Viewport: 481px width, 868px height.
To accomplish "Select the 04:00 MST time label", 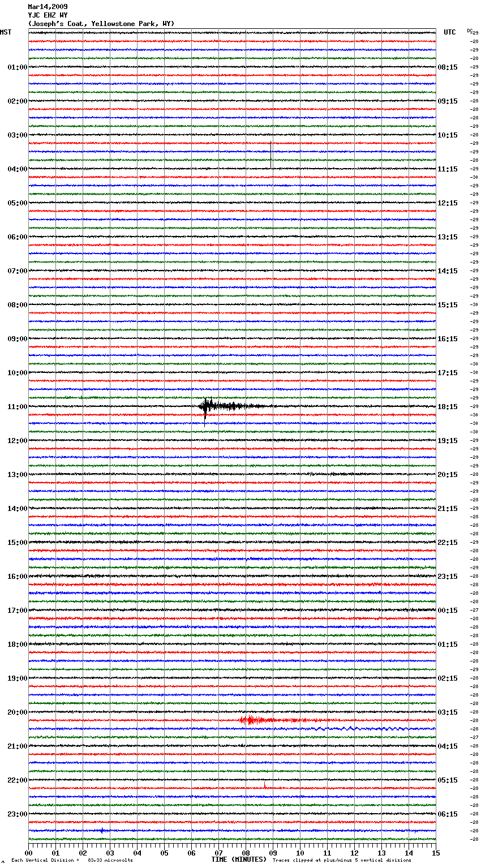I will (18, 169).
